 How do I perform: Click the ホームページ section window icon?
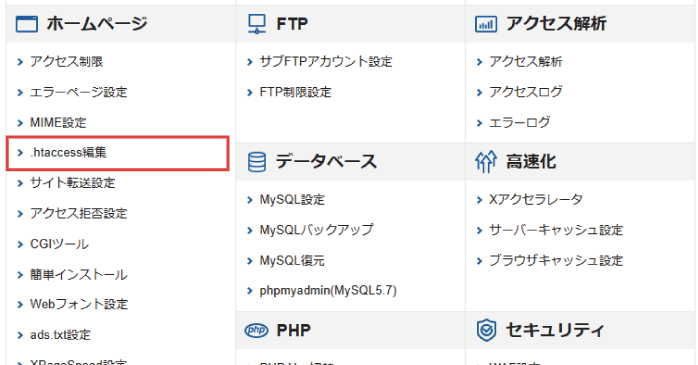point(26,24)
